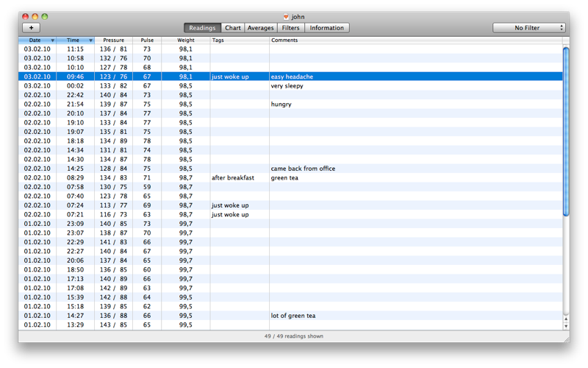The height and width of the screenshot is (368, 588).
Task: Select the reading at 20:10
Action: pyautogui.click(x=290, y=113)
